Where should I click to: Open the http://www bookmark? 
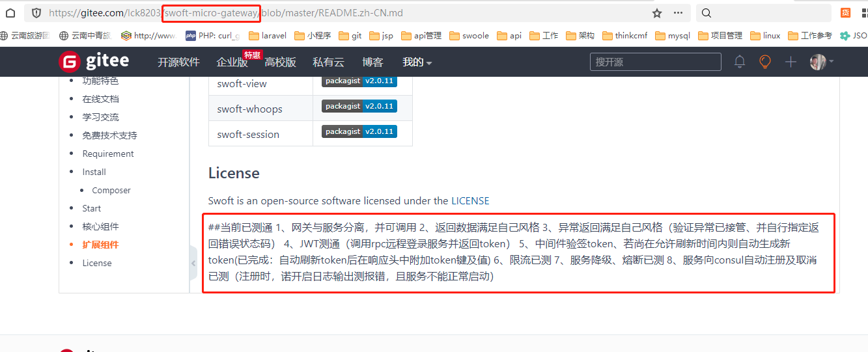point(148,36)
